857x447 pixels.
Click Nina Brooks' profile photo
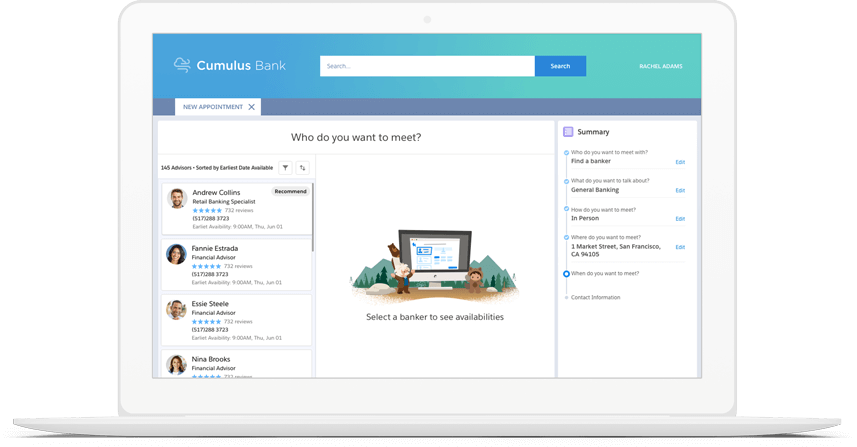177,364
